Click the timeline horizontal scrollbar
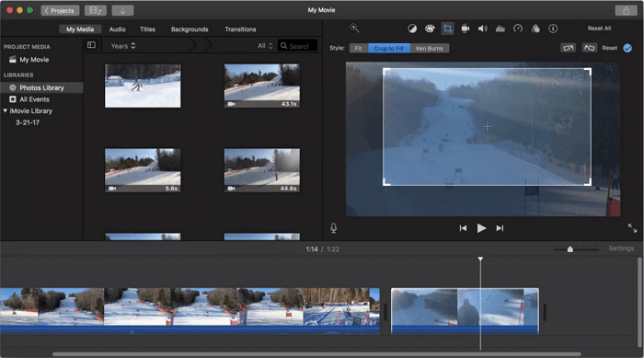 pos(316,354)
